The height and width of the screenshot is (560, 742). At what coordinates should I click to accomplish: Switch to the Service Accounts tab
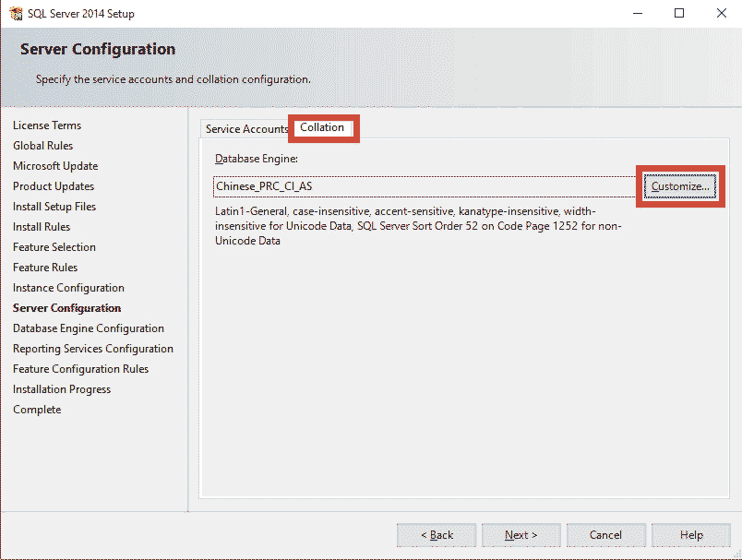pyautogui.click(x=245, y=128)
